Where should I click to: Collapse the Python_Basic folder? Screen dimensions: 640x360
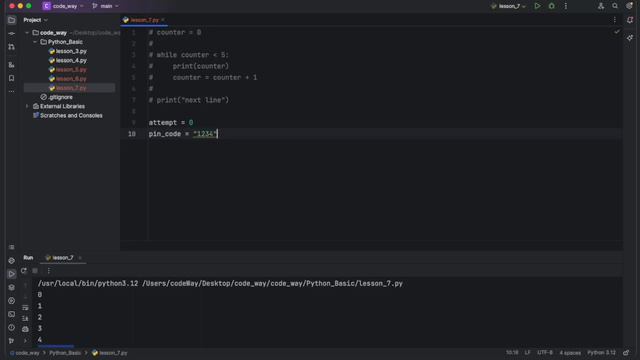35,42
